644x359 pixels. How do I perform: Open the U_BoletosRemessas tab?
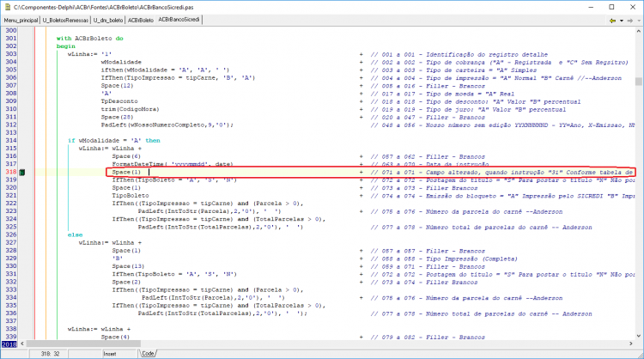tap(65, 20)
